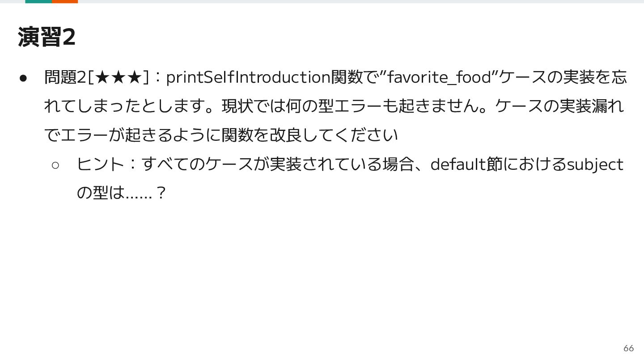Click the hollow sub-bullet before ヒント

[x=55, y=165]
